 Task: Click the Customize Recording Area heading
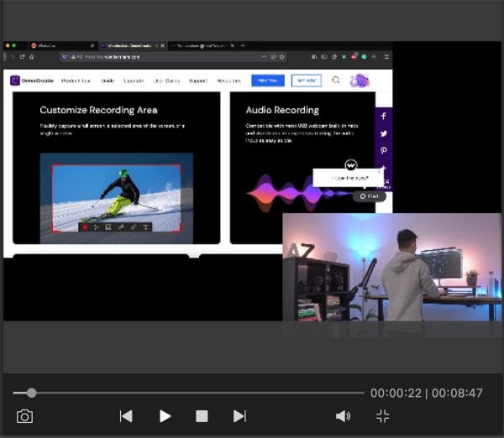pos(98,110)
